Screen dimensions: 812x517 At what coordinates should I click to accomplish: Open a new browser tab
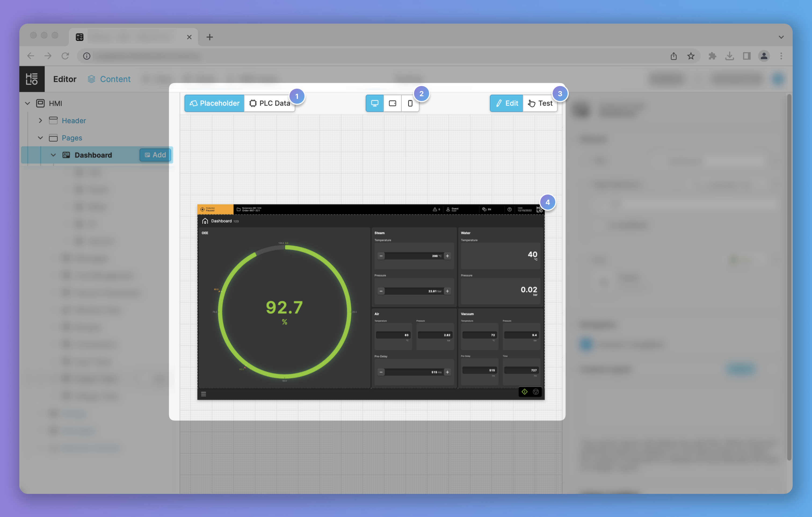(x=210, y=37)
